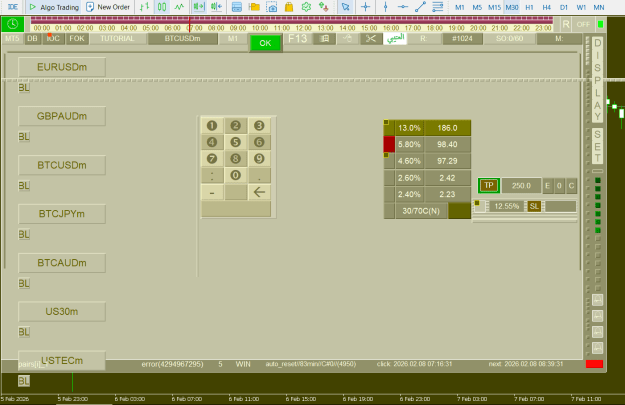Select the 13.0% table cell
625x405 pixels.
tap(409, 128)
